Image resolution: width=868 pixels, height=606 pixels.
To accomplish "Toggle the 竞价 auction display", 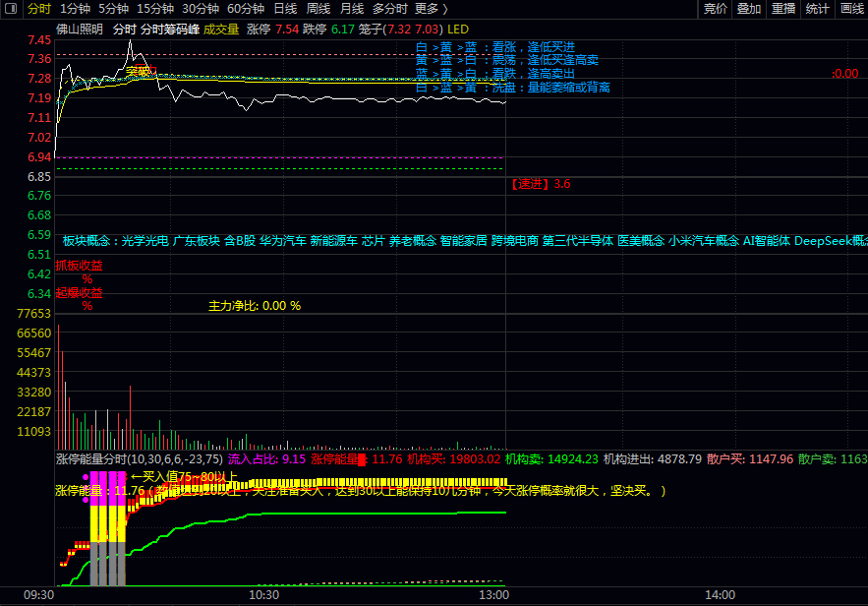I will 716,9.
